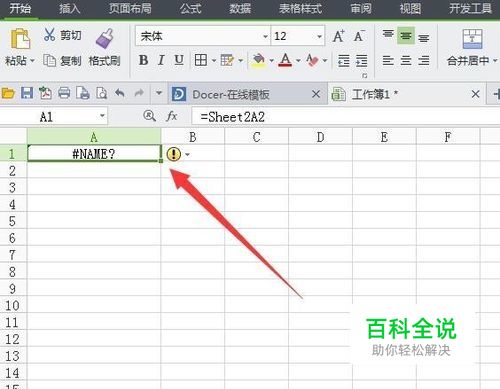
Task: Click the Print icon
Action: point(64,93)
